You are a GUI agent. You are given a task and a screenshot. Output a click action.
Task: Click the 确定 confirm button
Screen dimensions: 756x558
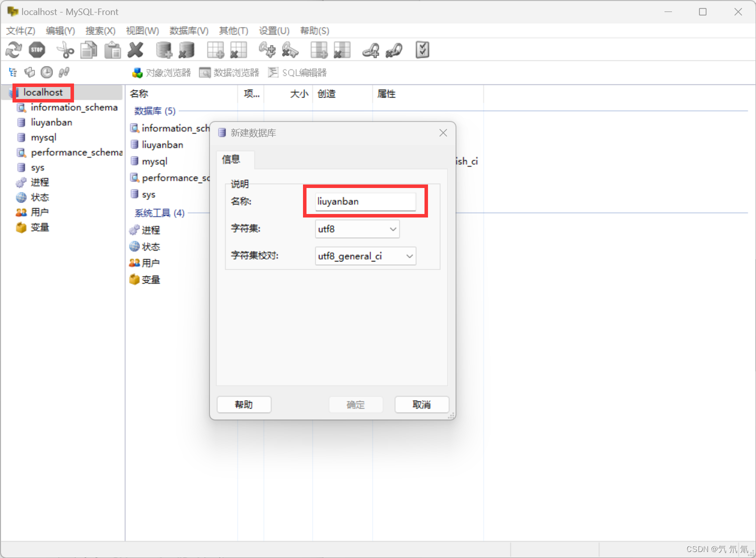click(356, 404)
